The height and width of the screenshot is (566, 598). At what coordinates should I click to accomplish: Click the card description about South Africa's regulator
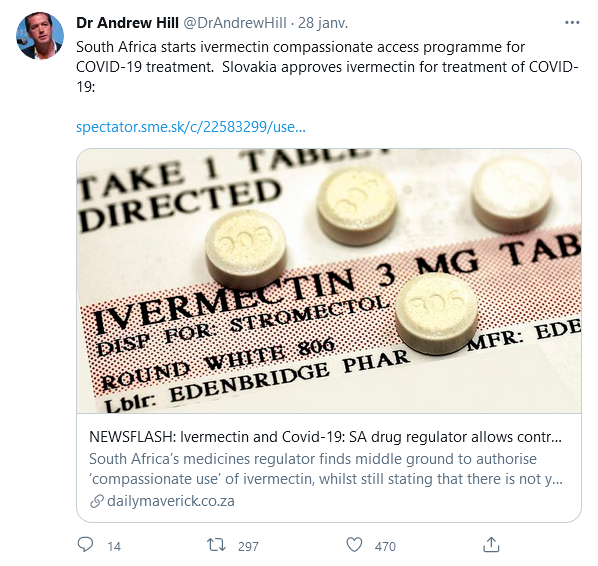(326, 469)
